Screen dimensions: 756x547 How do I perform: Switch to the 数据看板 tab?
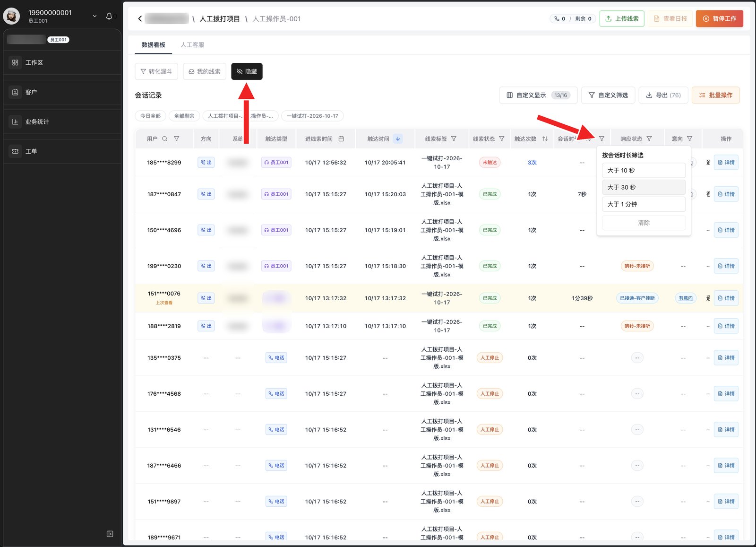[154, 45]
